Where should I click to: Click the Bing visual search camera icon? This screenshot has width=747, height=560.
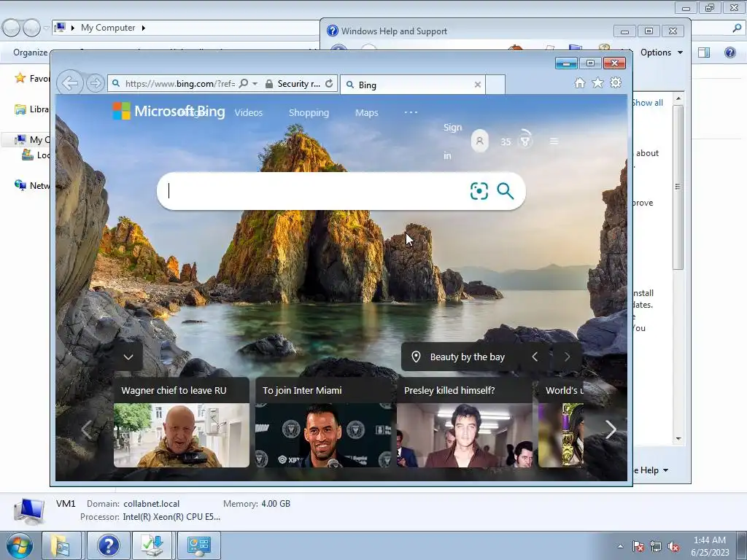(479, 191)
